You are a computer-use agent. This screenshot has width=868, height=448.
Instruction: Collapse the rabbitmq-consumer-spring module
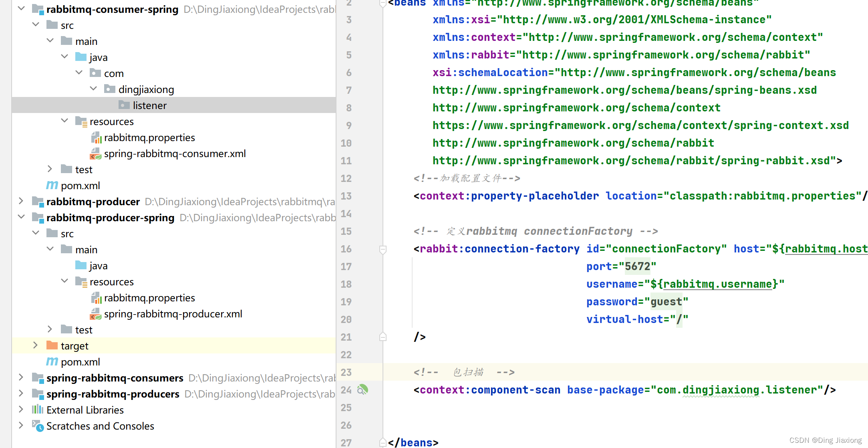(x=21, y=8)
